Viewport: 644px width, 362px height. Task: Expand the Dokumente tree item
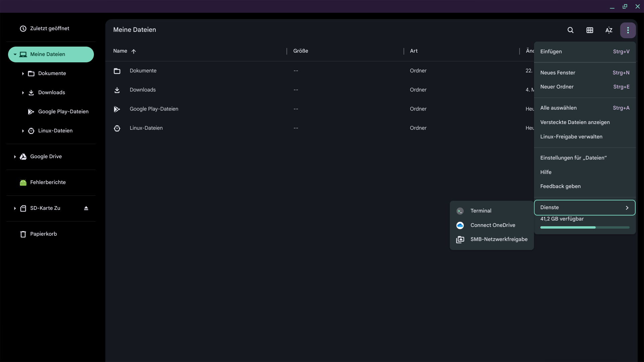pos(23,74)
